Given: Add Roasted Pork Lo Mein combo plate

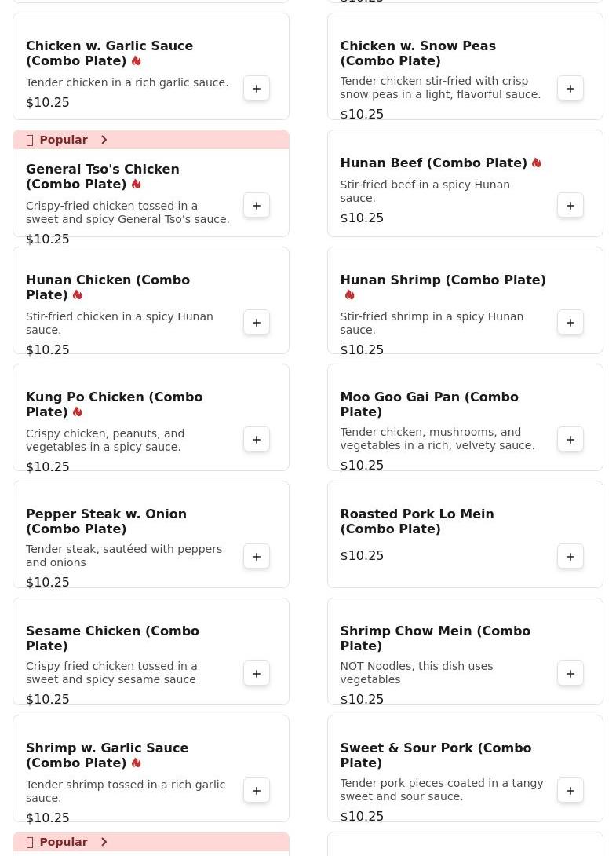Looking at the screenshot, I should 570,557.
